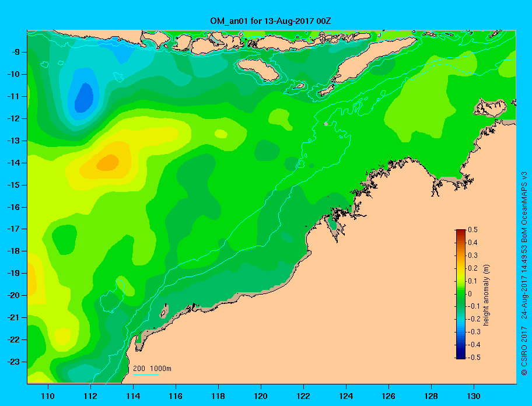
Task: Click longitude axis label '118'
Action: [218, 396]
